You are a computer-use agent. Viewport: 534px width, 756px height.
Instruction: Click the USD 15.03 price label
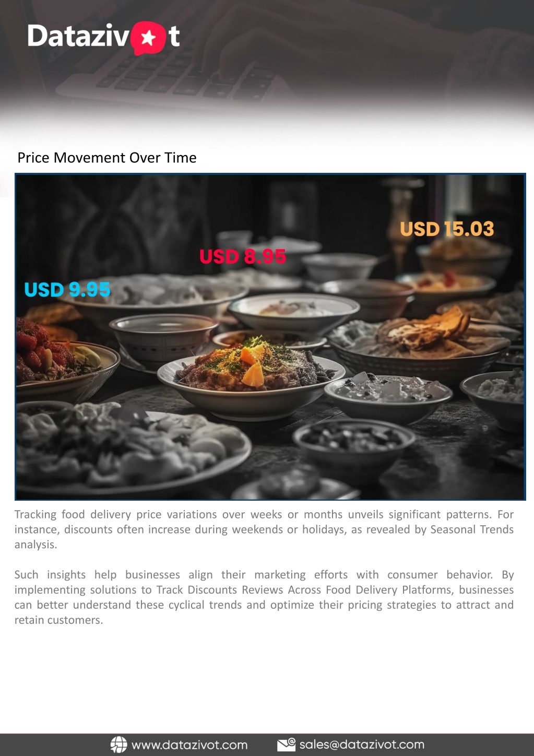point(447,229)
